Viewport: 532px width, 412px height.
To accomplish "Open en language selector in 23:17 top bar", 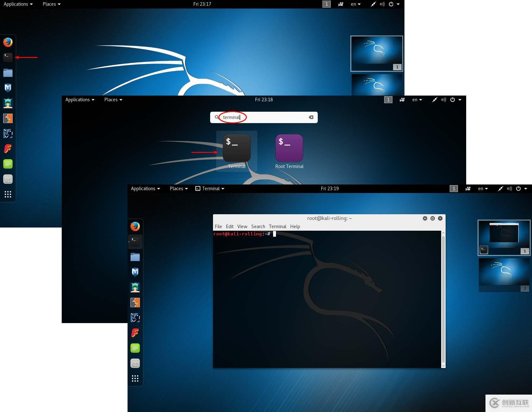I will [x=356, y=4].
